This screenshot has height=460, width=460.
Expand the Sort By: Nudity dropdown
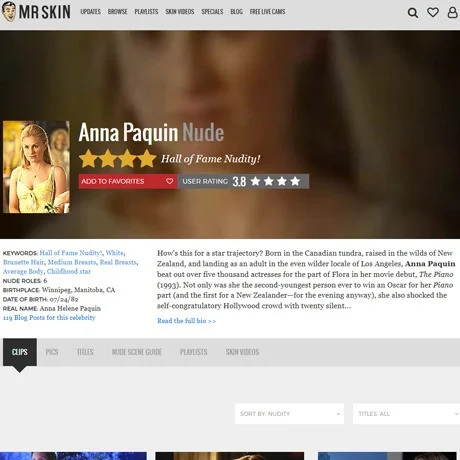[289, 414]
